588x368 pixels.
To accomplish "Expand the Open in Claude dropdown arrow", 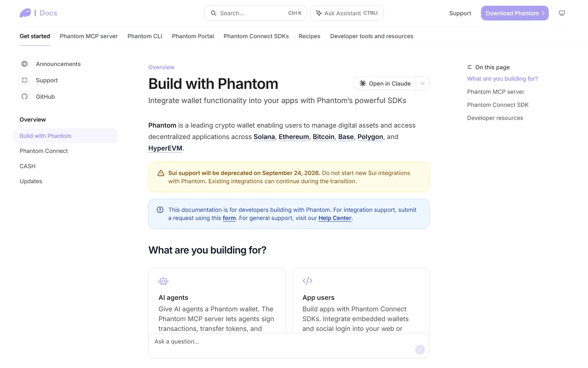I will pyautogui.click(x=423, y=83).
